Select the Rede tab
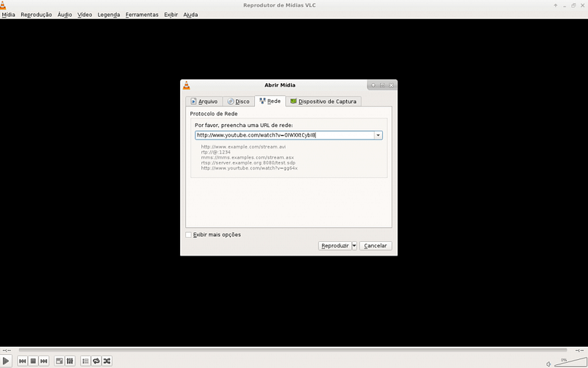This screenshot has width=588, height=368. 270,101
